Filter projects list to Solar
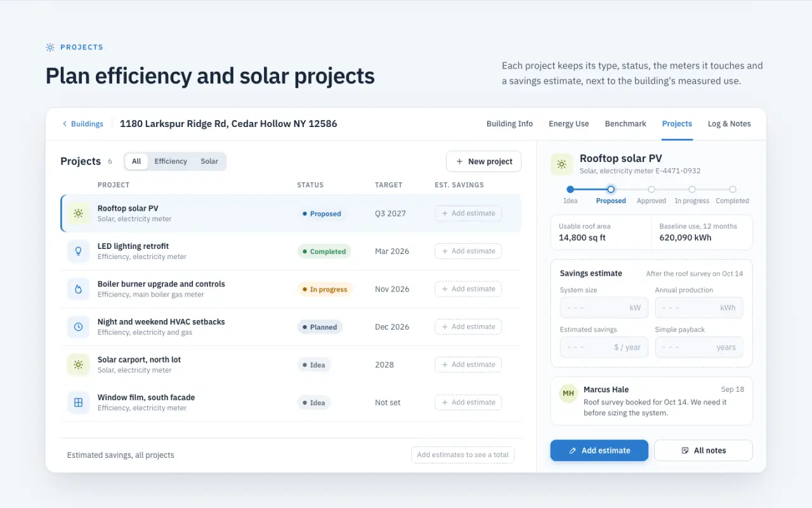 click(209, 161)
